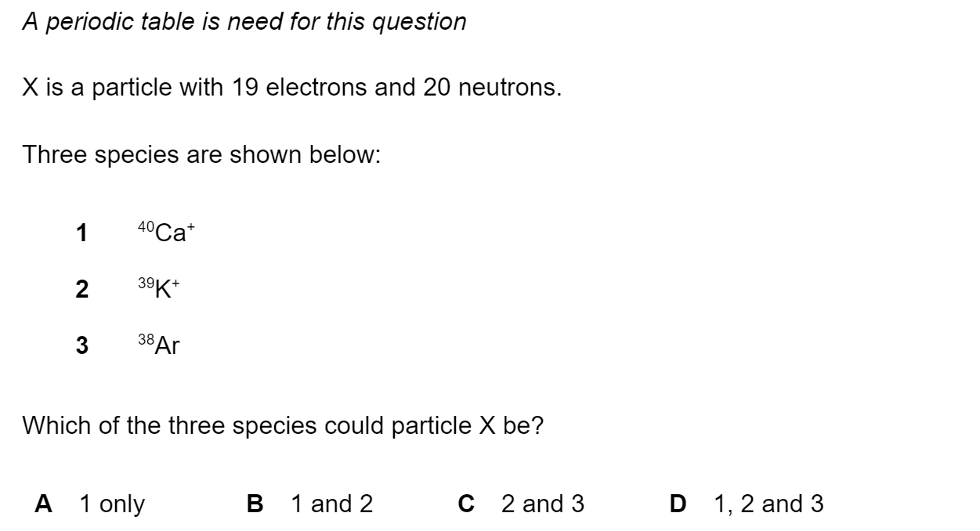Click the '1 only' answer text
This screenshot has height=531, width=980.
[x=113, y=504]
